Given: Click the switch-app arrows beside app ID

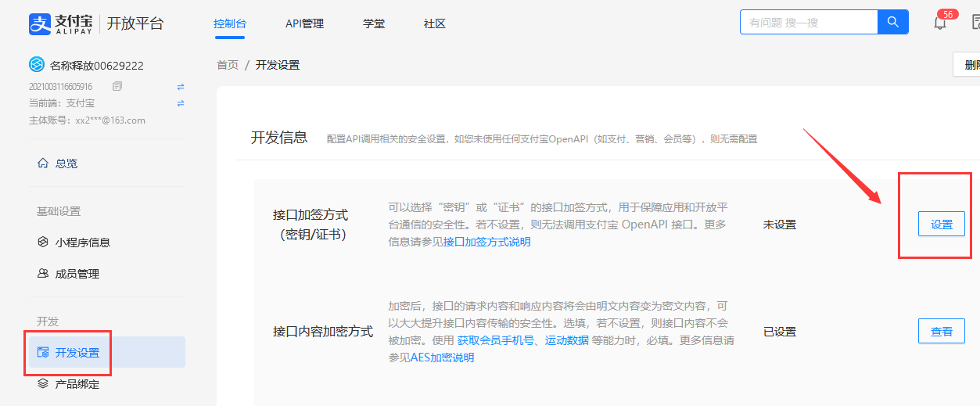Looking at the screenshot, I should click(x=181, y=86).
